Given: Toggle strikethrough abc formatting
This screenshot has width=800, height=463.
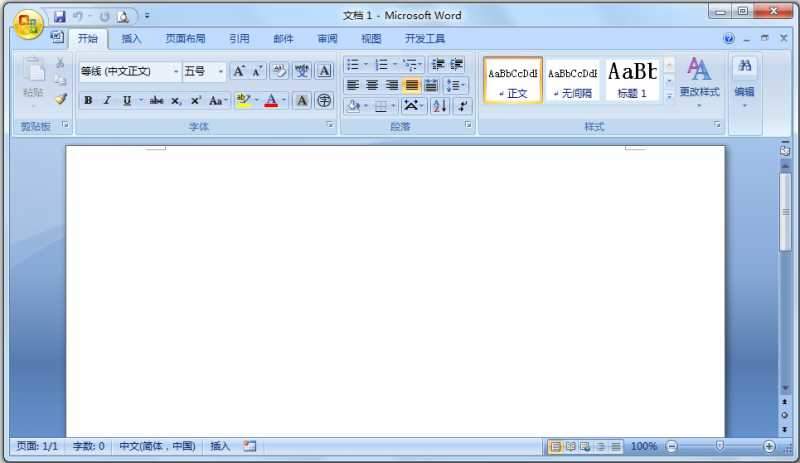Looking at the screenshot, I should point(156,101).
